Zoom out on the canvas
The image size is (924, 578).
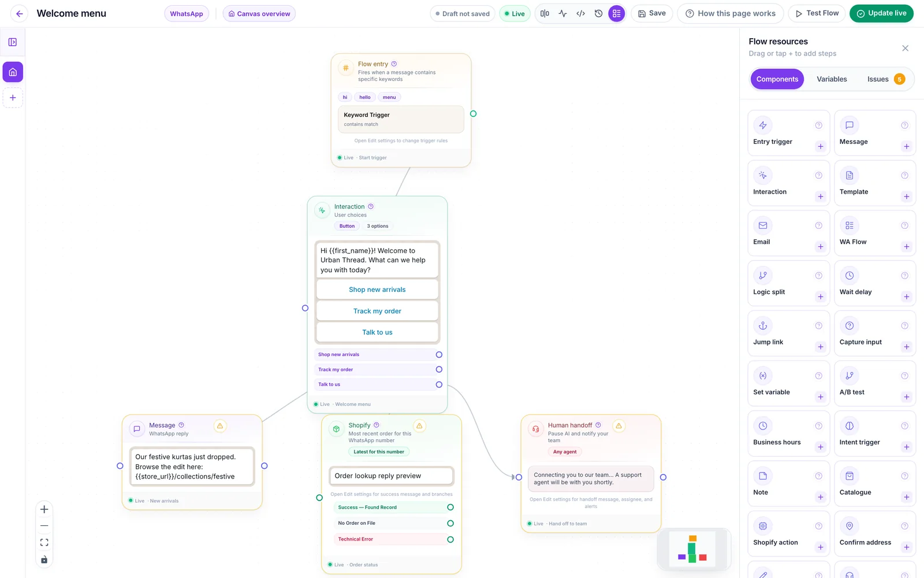[x=44, y=526]
